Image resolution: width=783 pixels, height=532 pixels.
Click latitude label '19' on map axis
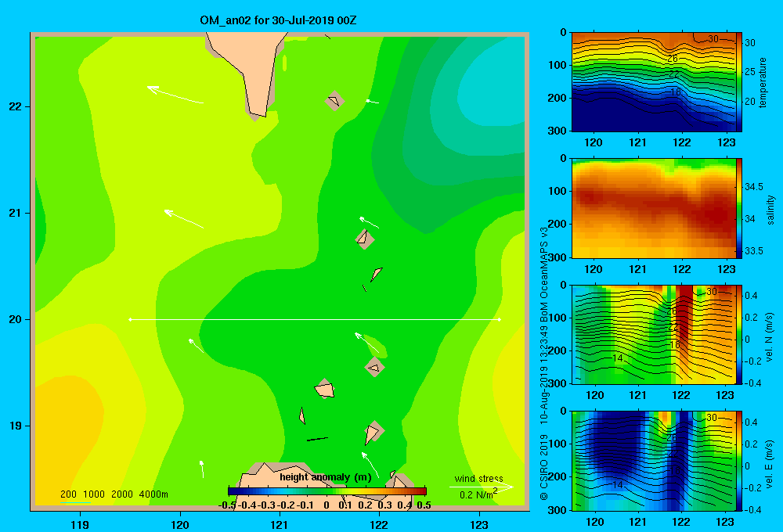[x=16, y=426]
